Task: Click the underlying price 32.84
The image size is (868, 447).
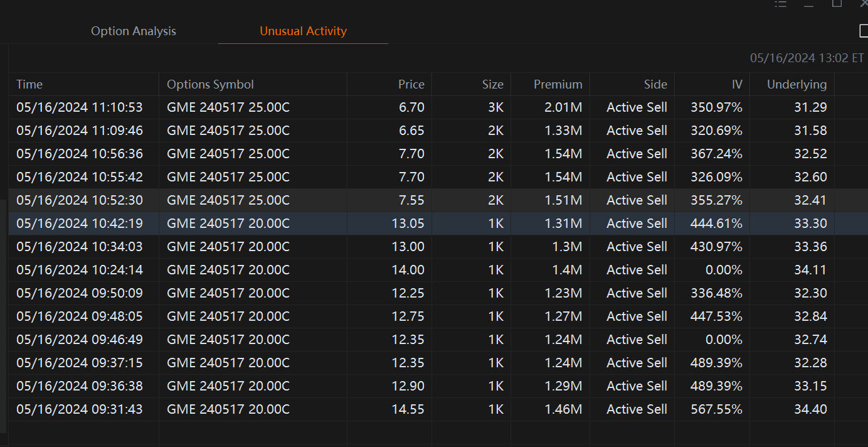Action: tap(810, 316)
